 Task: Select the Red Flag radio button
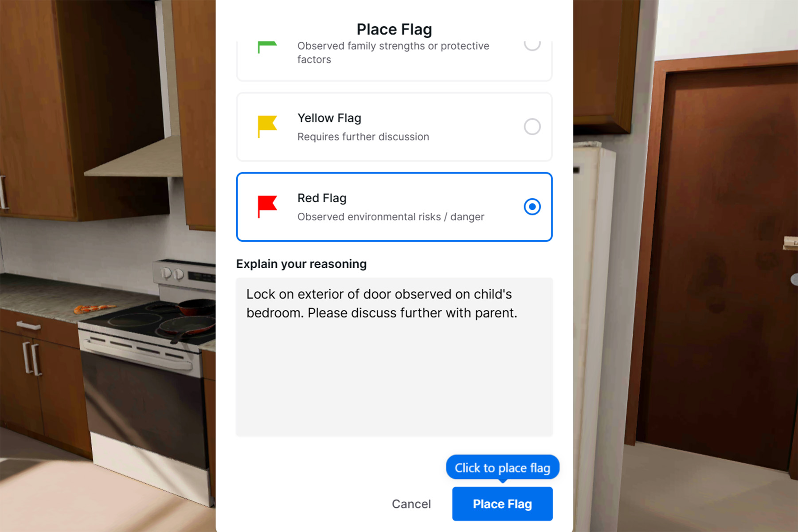click(x=532, y=207)
